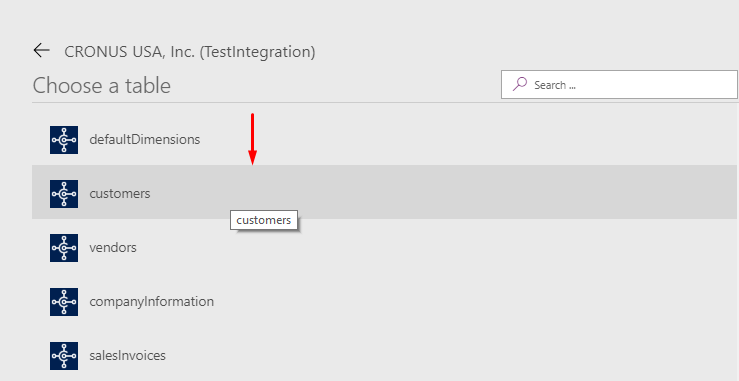Click the salesInvoices table icon
The image size is (739, 381).
[64, 356]
